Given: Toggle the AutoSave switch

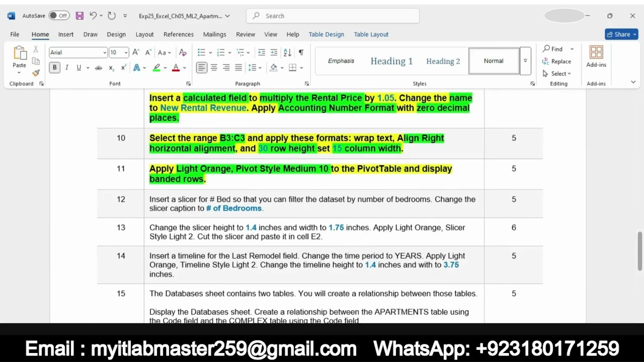Looking at the screenshot, I should pos(59,16).
